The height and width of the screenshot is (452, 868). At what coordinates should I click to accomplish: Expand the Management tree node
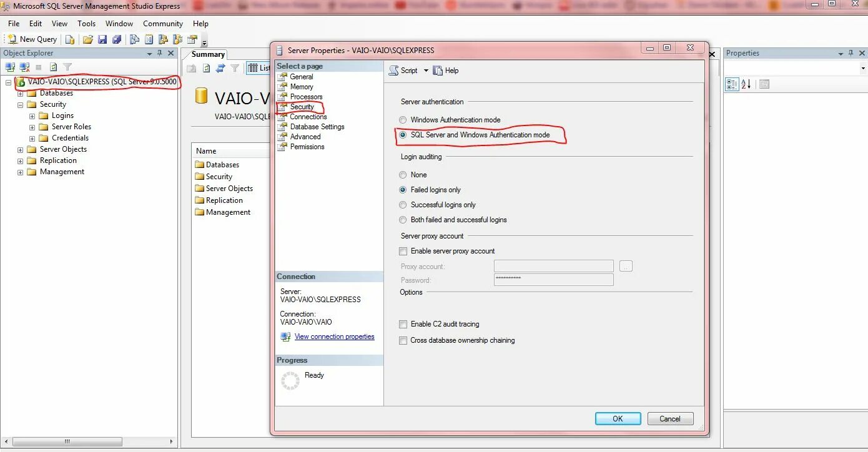20,172
